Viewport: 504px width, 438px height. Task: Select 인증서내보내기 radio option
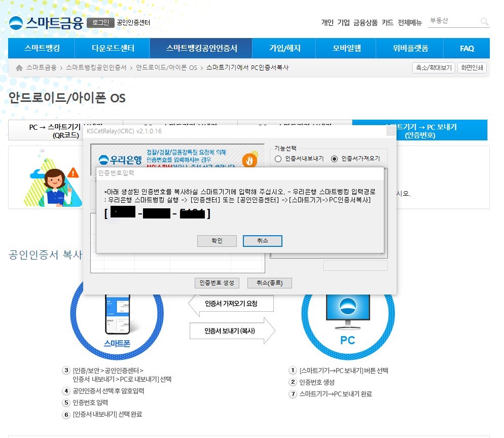278,159
